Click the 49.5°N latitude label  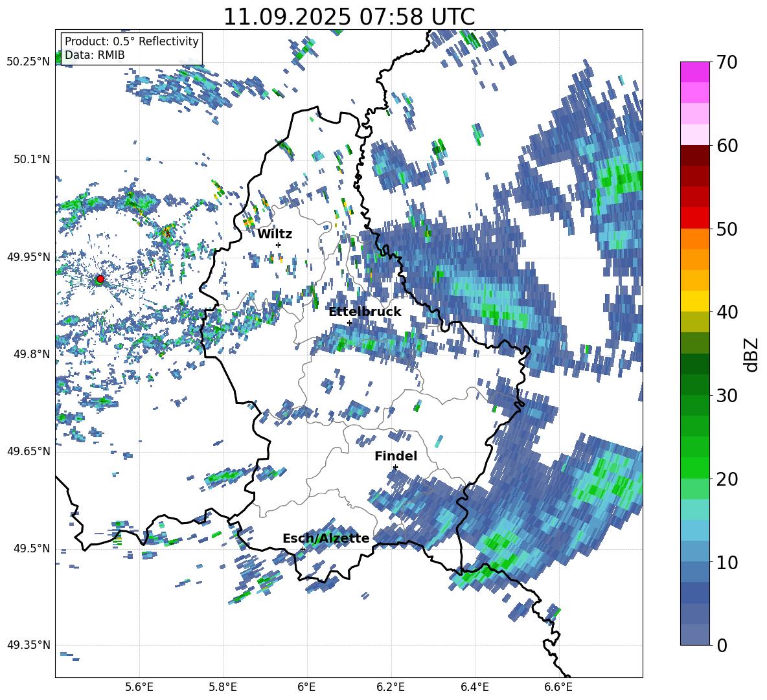coord(31,548)
